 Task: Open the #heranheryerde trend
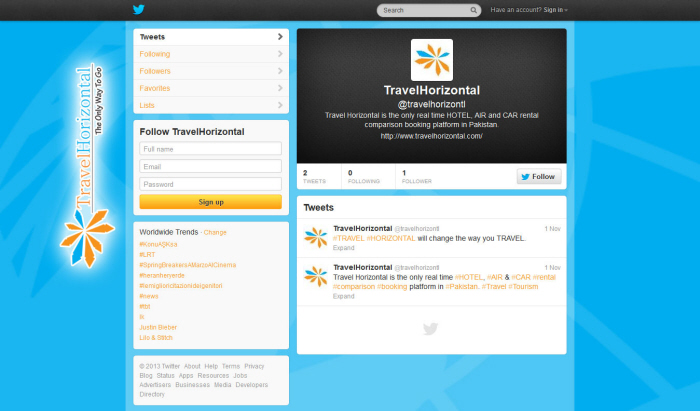coord(162,276)
